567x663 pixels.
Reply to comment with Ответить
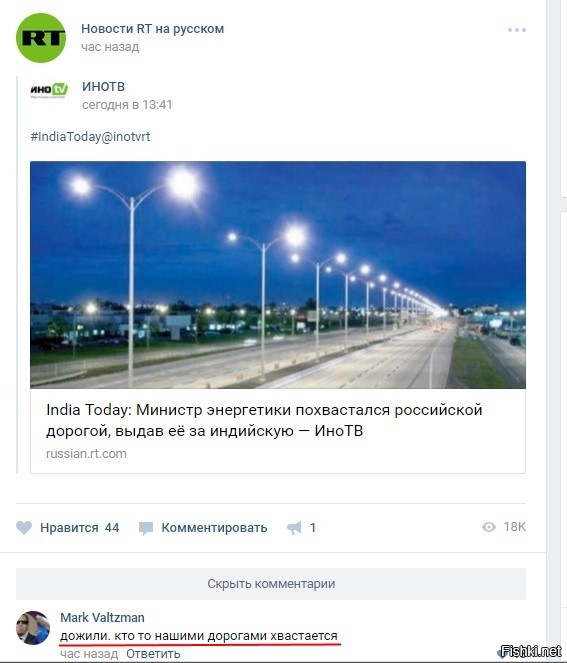click(153, 654)
